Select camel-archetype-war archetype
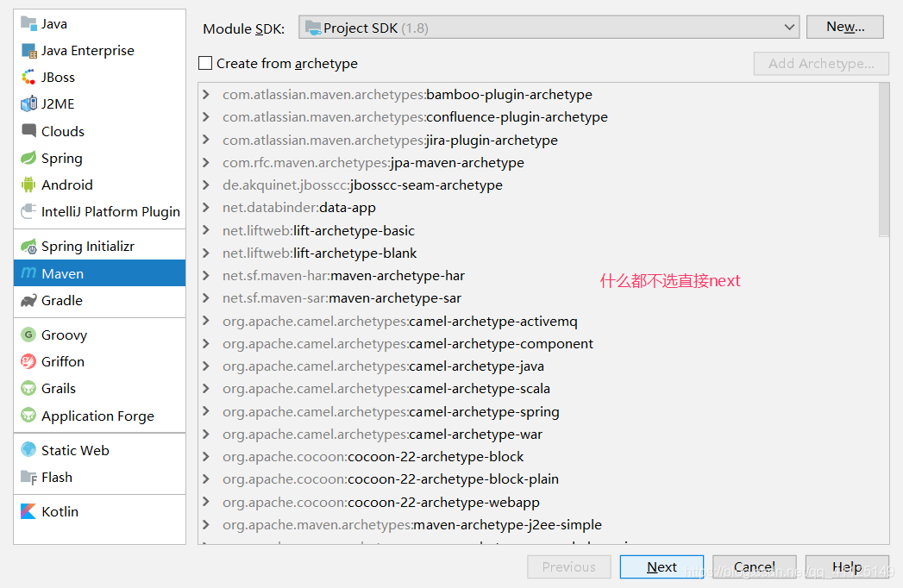 pyautogui.click(x=382, y=435)
